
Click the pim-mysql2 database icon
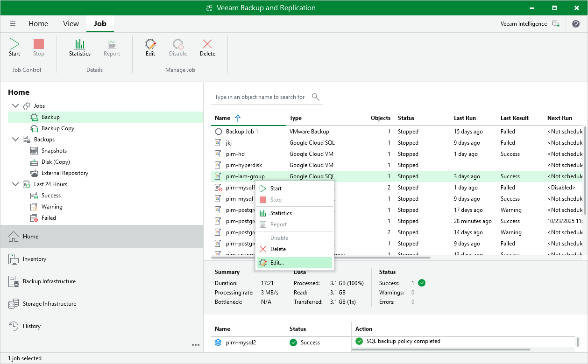pyautogui.click(x=218, y=343)
